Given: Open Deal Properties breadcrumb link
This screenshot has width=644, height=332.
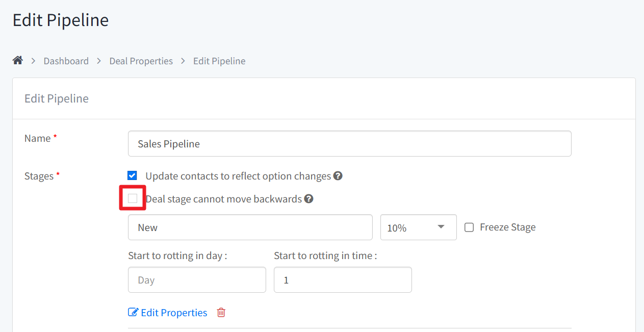Looking at the screenshot, I should [x=141, y=61].
